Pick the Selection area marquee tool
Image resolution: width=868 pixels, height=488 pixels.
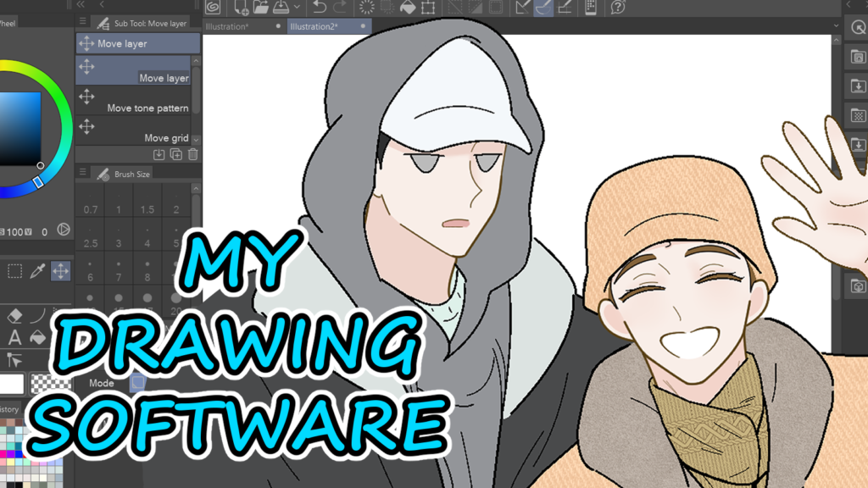14,271
